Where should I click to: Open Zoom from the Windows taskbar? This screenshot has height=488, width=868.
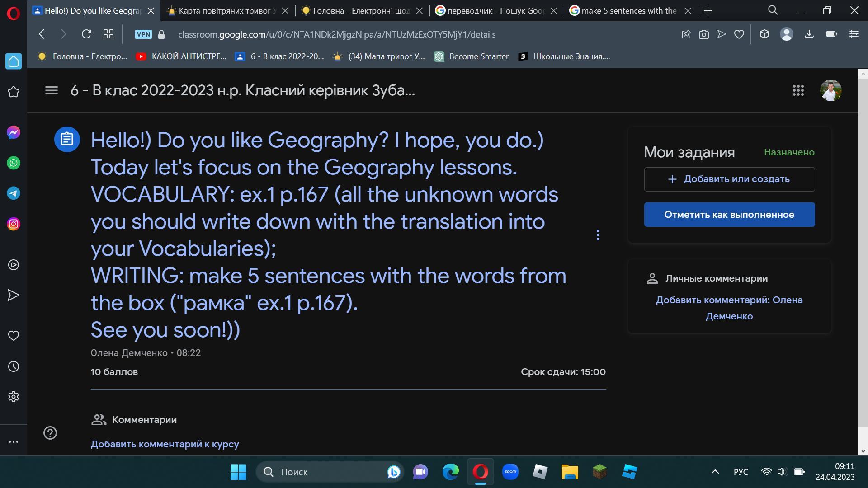tap(510, 472)
